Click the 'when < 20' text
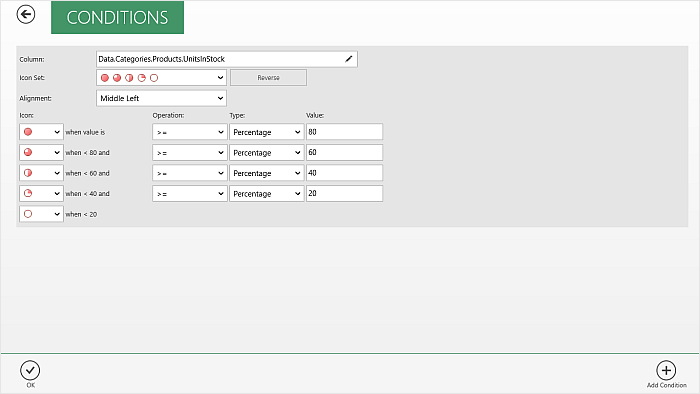Image resolution: width=700 pixels, height=394 pixels. click(81, 214)
